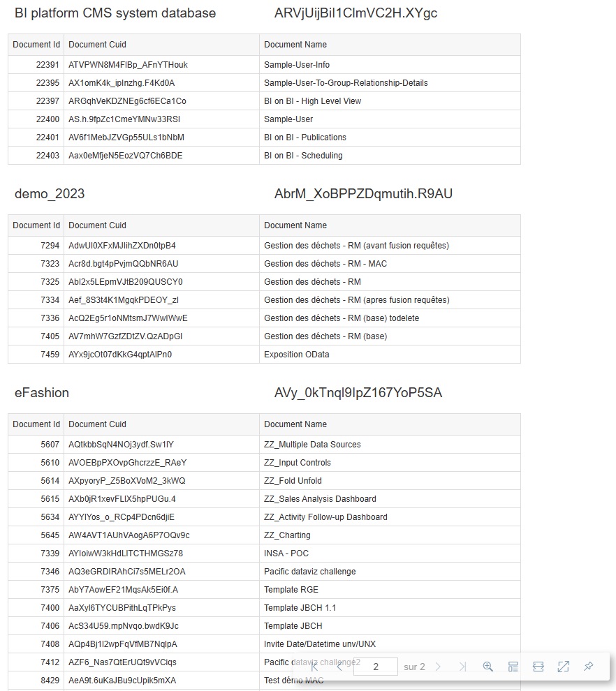Open the zoom magnifier control

coord(488,667)
